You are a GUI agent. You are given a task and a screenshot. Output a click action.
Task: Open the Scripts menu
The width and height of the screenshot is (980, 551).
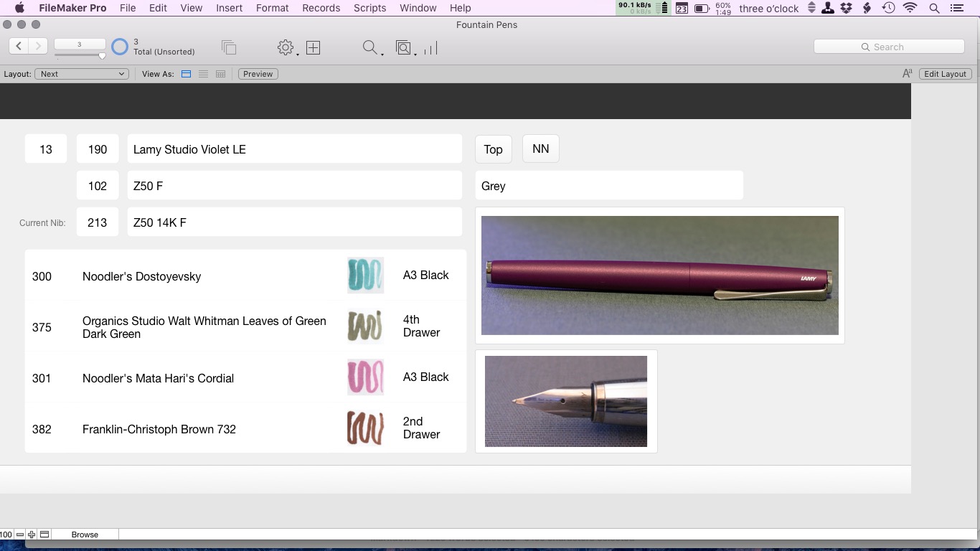(x=369, y=8)
